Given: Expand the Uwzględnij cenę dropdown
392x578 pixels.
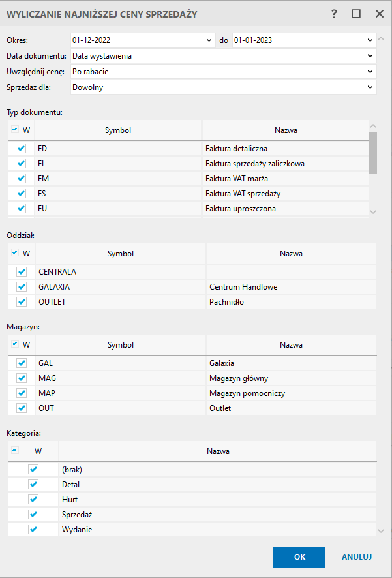Looking at the screenshot, I should 224,72.
